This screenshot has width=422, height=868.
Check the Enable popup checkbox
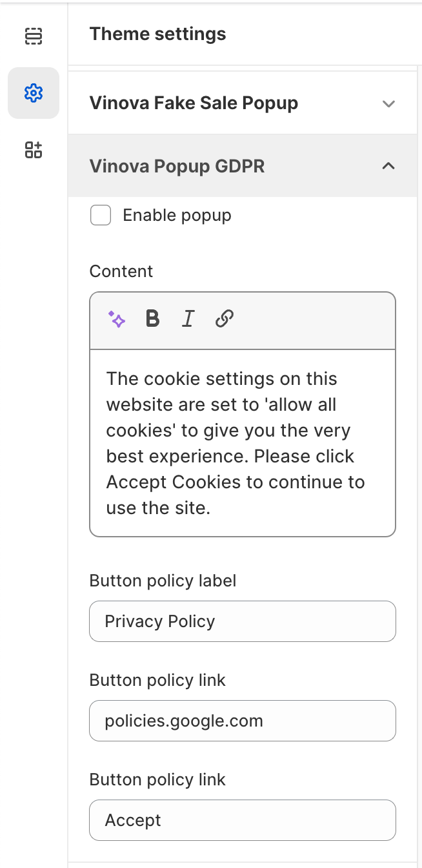click(x=101, y=216)
